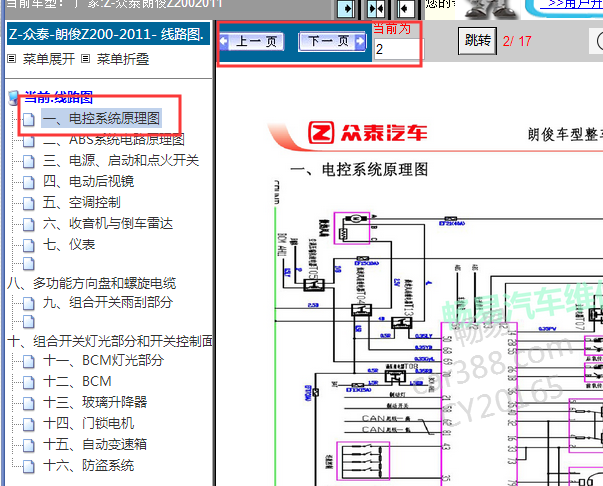Click the page icon beside 十三、玻璃升降器
The image size is (603, 486).
click(x=28, y=403)
